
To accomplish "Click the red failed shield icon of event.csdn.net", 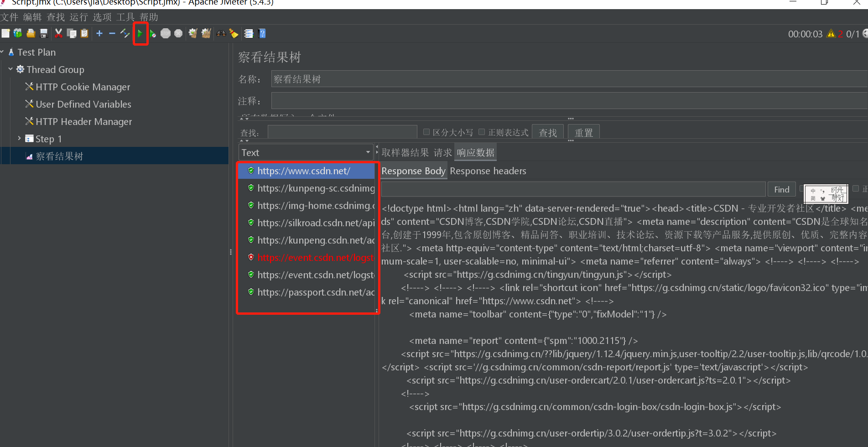I will tap(251, 257).
